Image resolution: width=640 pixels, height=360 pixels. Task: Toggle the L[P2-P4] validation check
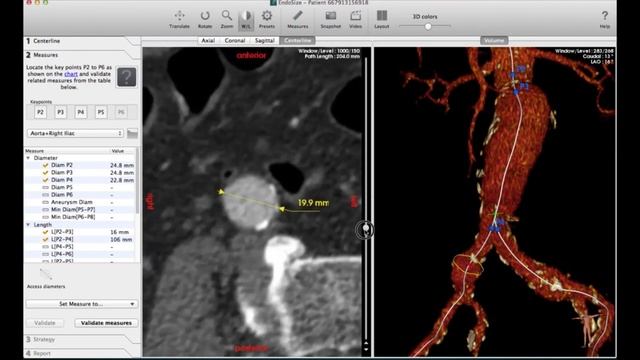[x=45, y=239]
